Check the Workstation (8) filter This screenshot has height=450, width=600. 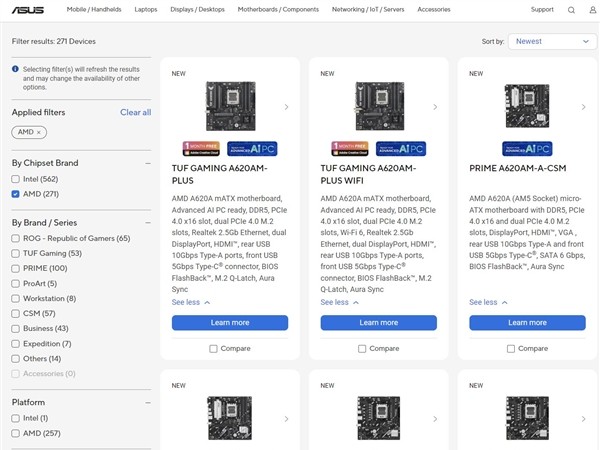tap(15, 298)
